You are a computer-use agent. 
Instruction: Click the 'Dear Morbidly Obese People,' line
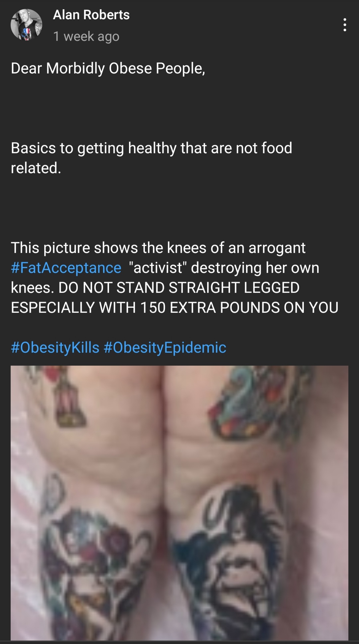(108, 68)
